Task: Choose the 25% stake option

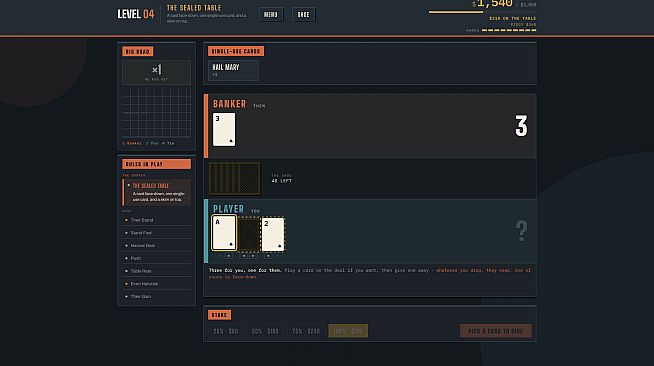Action: (226, 331)
